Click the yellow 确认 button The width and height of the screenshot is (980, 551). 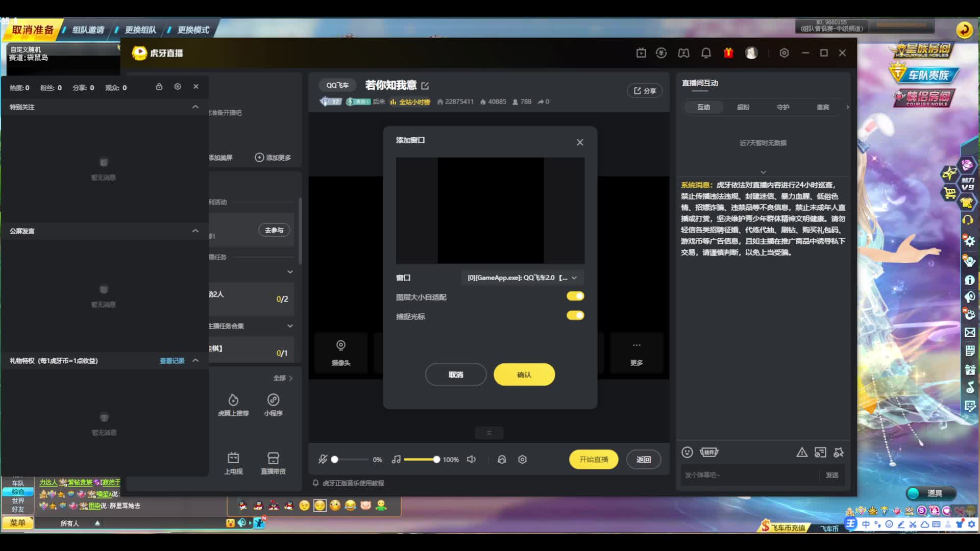tap(524, 374)
